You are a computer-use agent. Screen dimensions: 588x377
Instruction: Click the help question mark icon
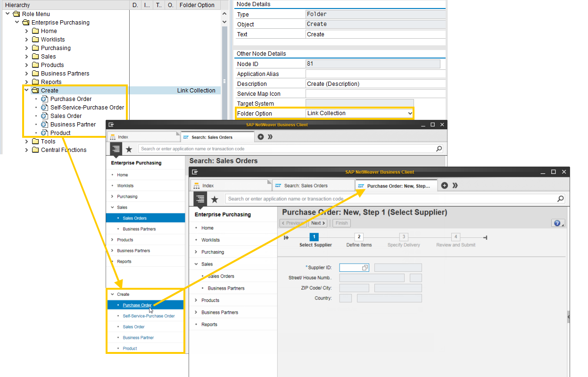(557, 223)
